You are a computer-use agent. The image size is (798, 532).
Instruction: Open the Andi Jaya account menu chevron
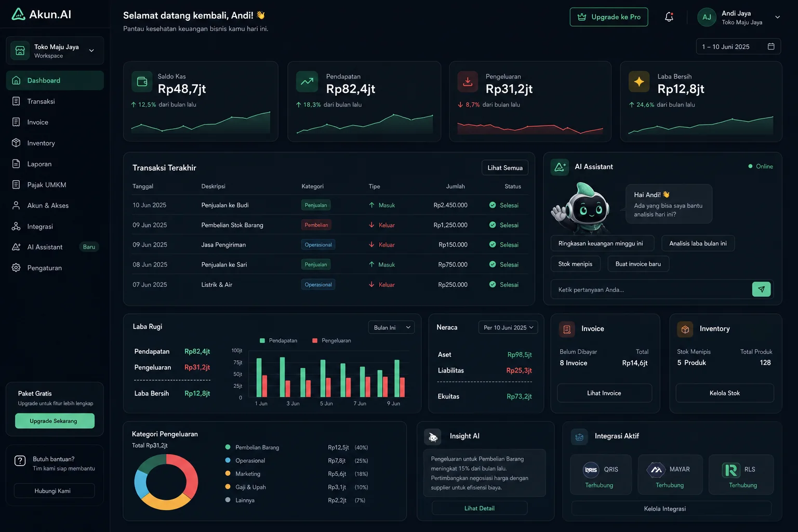pos(777,17)
